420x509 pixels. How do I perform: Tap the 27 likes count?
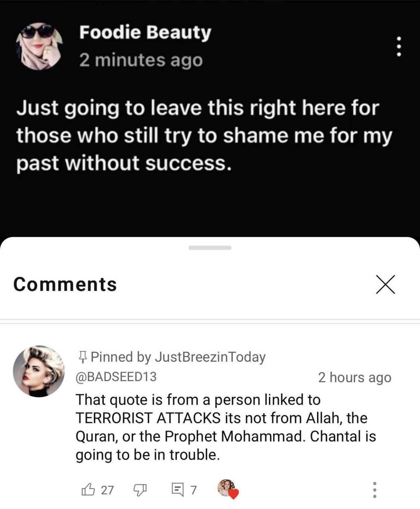[107, 490]
